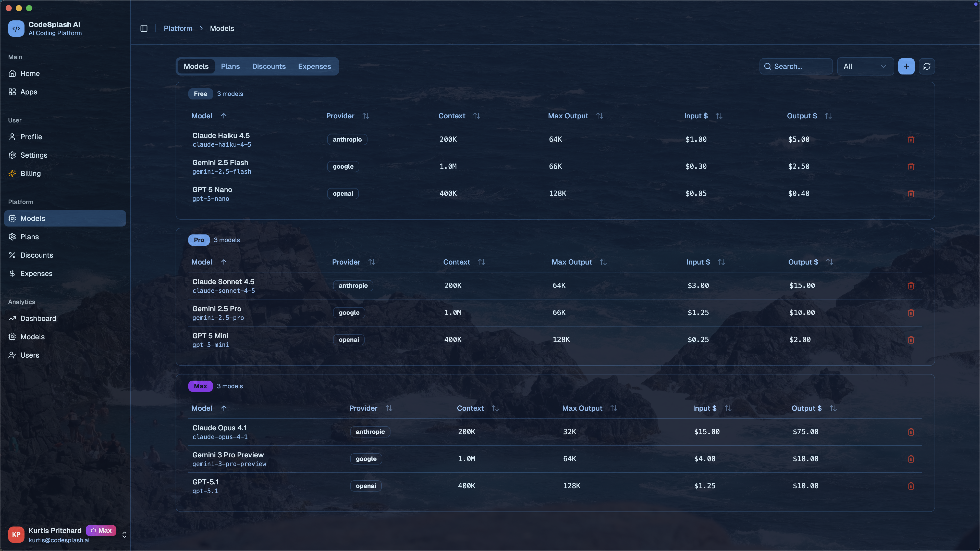The width and height of the screenshot is (980, 551).
Task: Open Analytics Dashboard in the sidebar
Action: (38, 318)
